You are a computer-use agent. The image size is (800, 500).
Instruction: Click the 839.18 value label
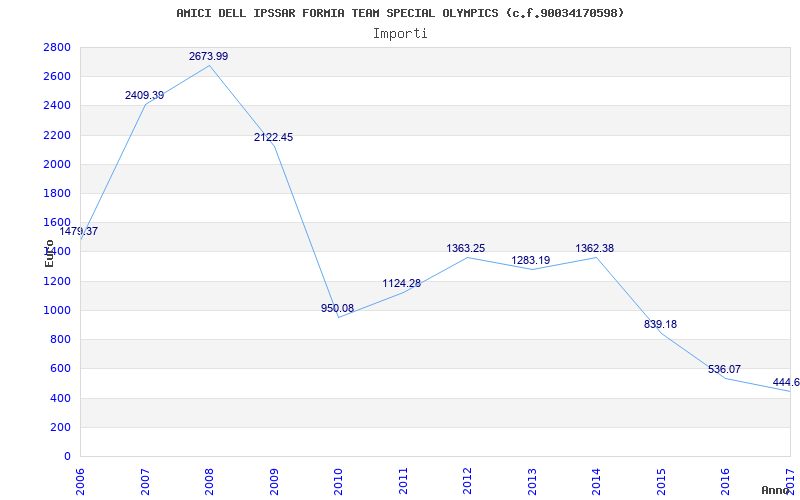coord(660,324)
